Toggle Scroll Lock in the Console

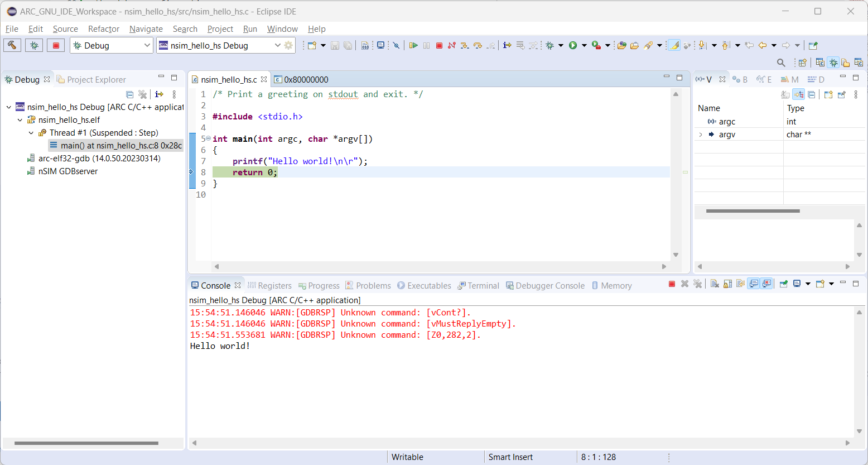[727, 284]
